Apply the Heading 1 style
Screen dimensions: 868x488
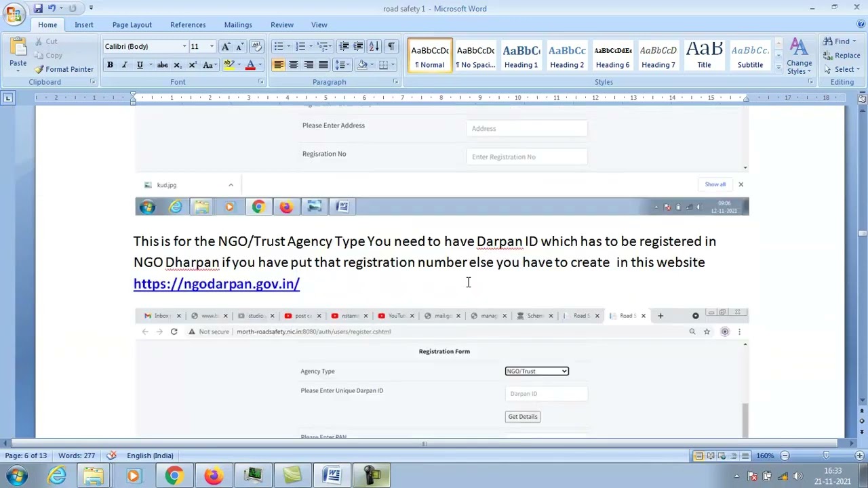pyautogui.click(x=521, y=56)
